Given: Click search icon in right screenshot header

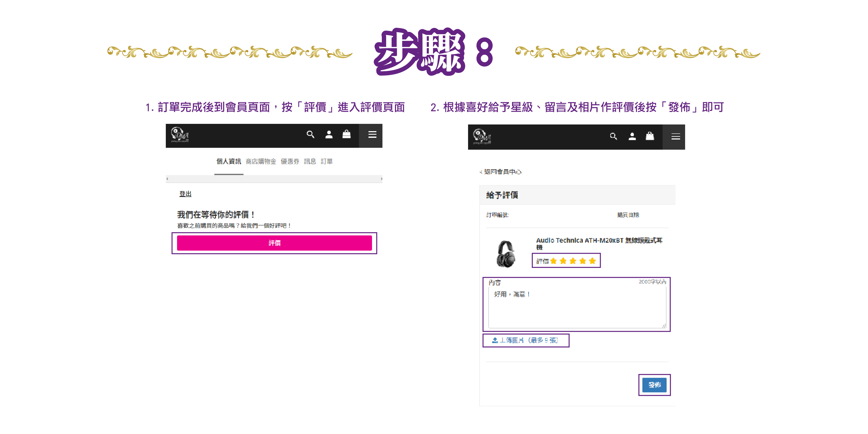Looking at the screenshot, I should [x=613, y=136].
